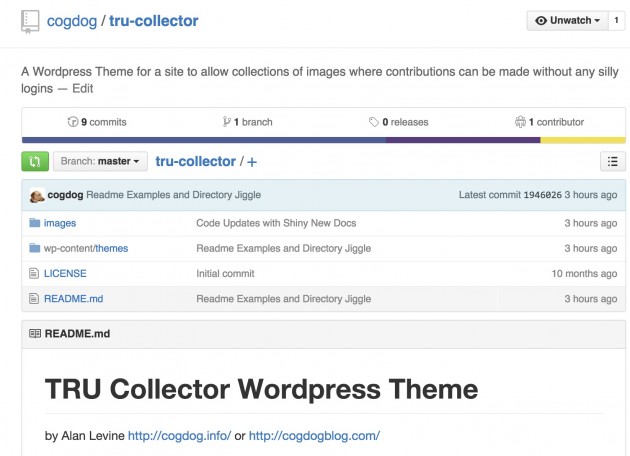
Task: Click the book icon in README.md header
Action: (x=35, y=333)
